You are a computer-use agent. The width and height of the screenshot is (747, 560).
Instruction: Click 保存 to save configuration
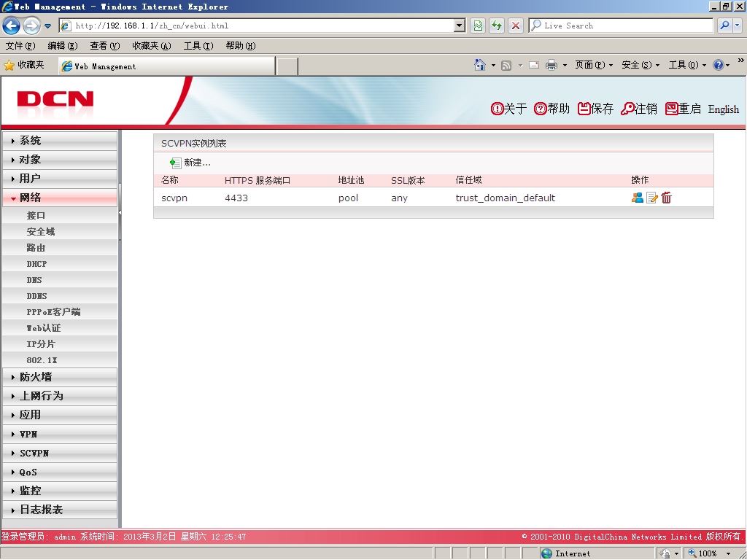click(x=595, y=109)
